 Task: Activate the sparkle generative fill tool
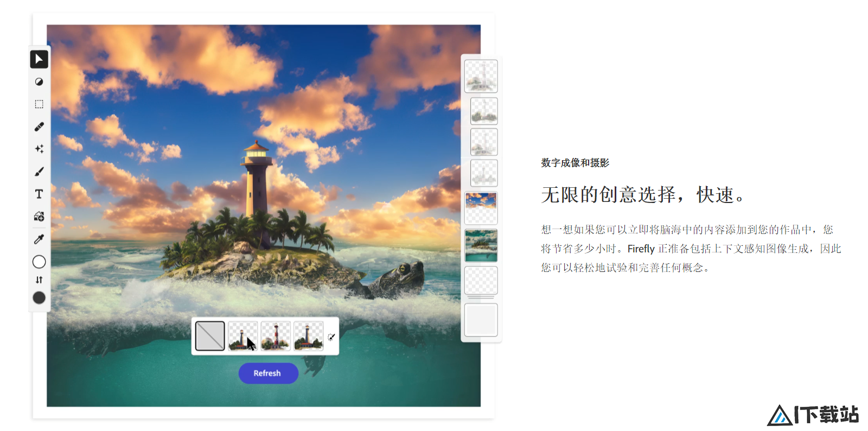[39, 149]
